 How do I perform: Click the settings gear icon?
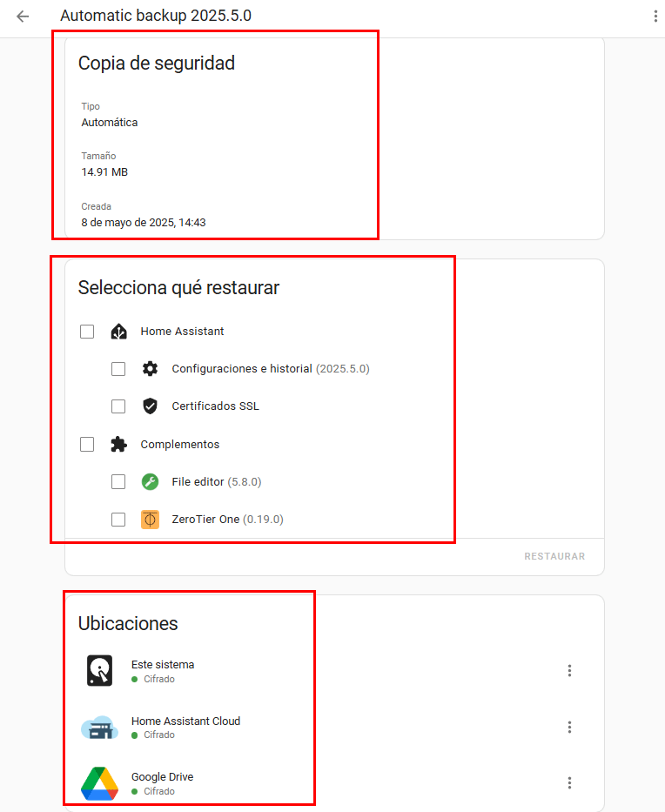coord(151,369)
